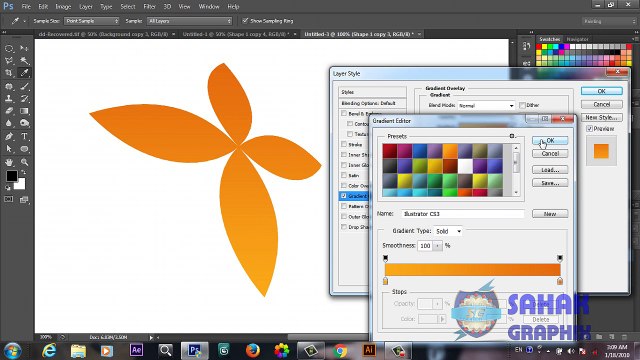Viewport: 640px width, 360px height.
Task: Switch to Untitled-1 document tab
Action: point(236,34)
